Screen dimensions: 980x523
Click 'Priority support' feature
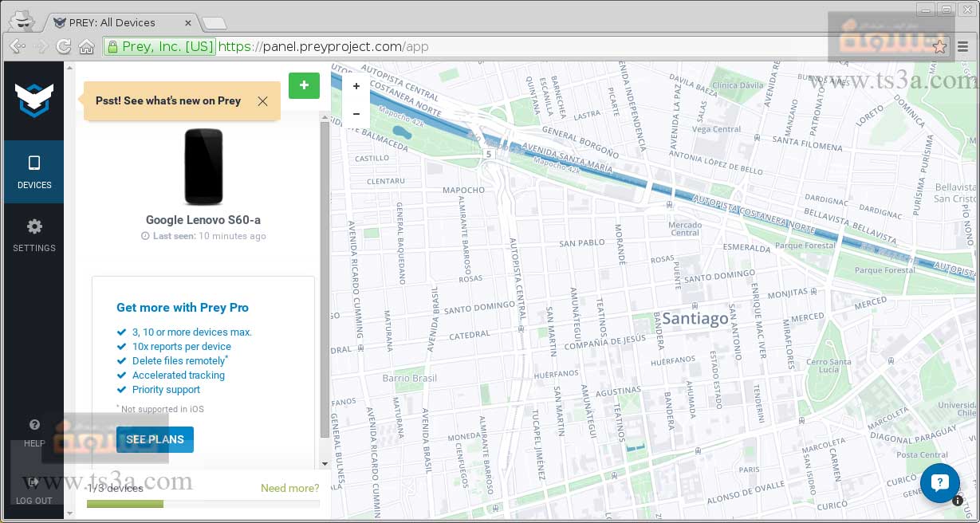tap(166, 390)
